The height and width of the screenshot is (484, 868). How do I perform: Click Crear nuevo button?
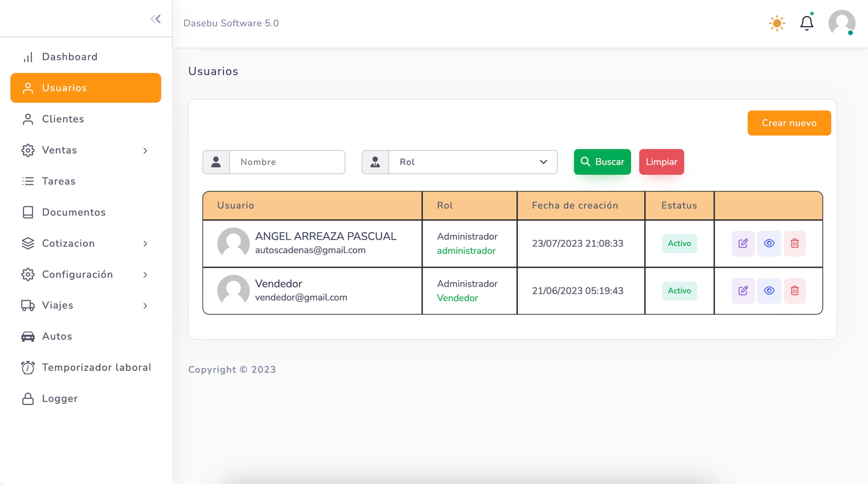(x=789, y=123)
